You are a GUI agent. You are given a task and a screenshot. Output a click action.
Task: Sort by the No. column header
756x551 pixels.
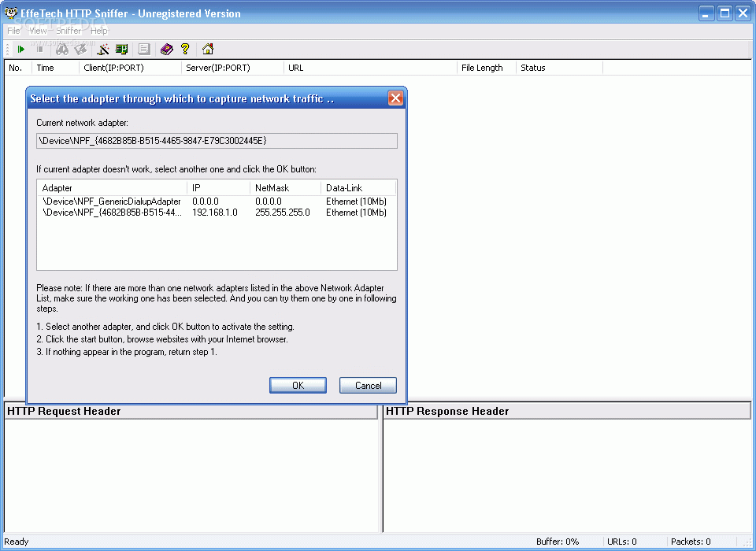click(18, 68)
